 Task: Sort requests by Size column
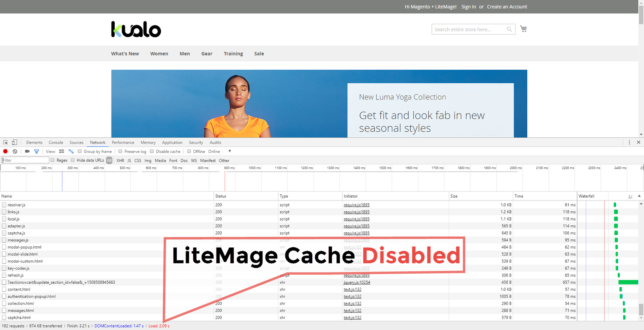tap(481, 196)
